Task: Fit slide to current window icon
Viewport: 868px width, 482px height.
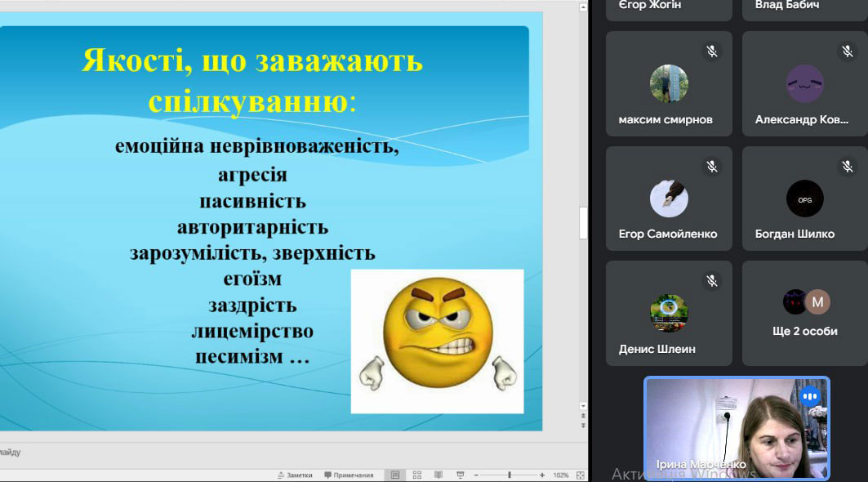Action: coord(580,475)
